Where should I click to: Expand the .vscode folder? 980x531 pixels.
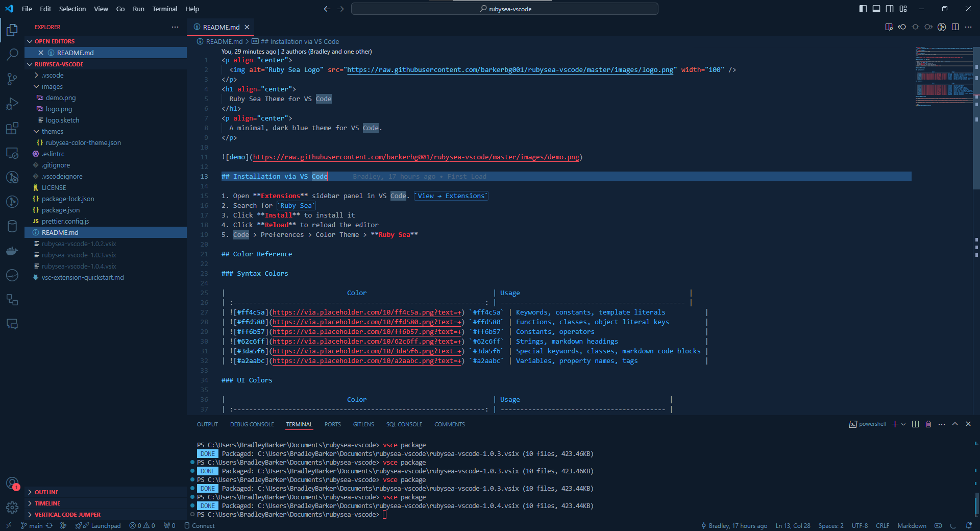point(53,75)
